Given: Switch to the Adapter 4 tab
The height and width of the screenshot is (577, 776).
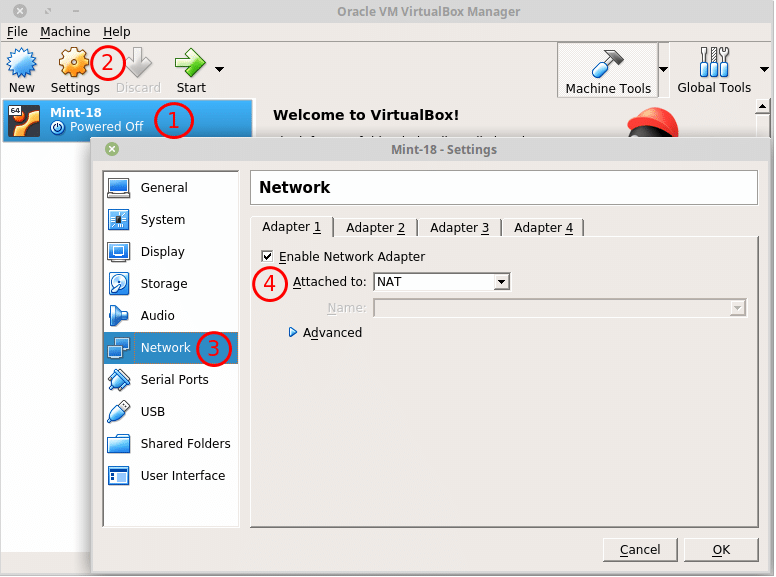Looking at the screenshot, I should (543, 228).
